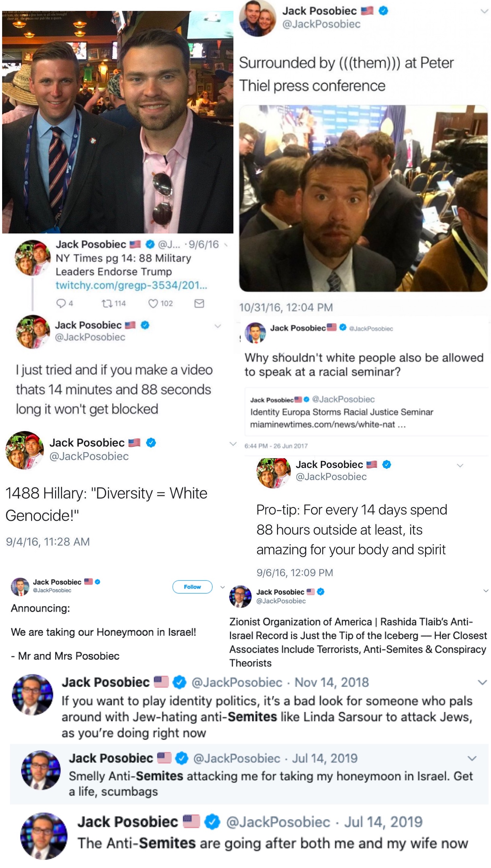
Task: Open chevron menu on Thiel press conference tweet
Action: click(x=484, y=11)
